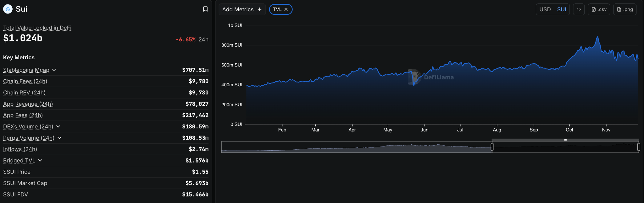Click the $SUI Market Cap value $5.693b

(197, 183)
